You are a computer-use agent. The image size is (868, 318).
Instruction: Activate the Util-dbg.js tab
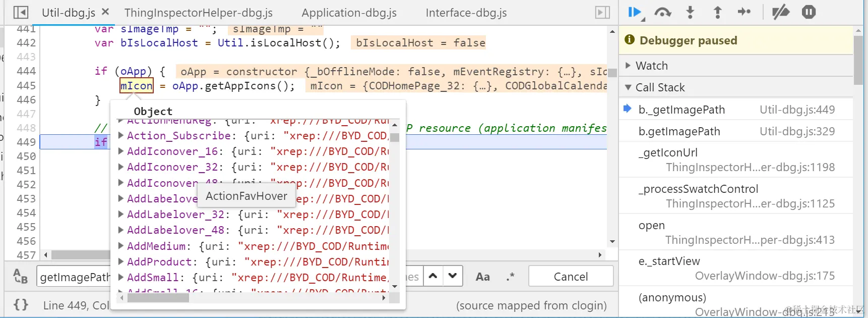[x=69, y=13]
